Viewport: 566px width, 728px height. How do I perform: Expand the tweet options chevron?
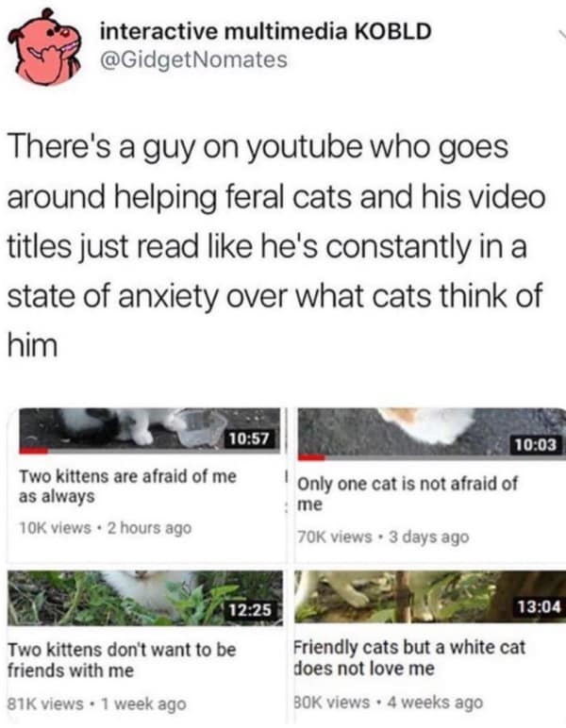coord(560,35)
